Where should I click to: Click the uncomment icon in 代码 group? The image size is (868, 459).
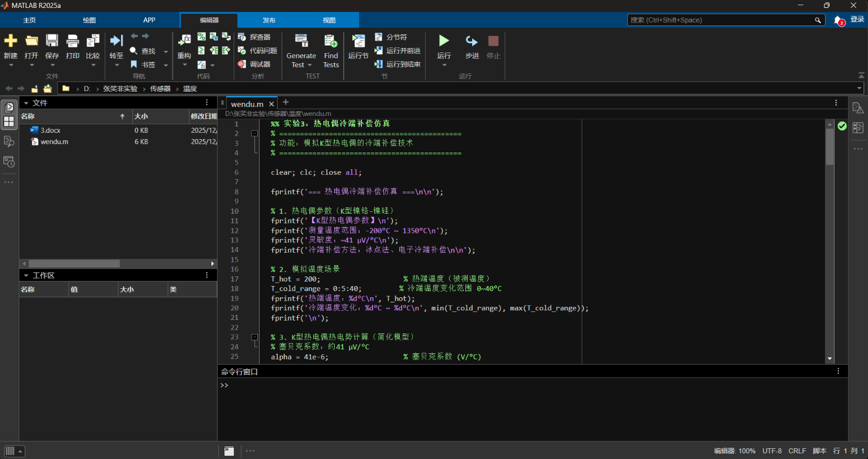pyautogui.click(x=214, y=37)
